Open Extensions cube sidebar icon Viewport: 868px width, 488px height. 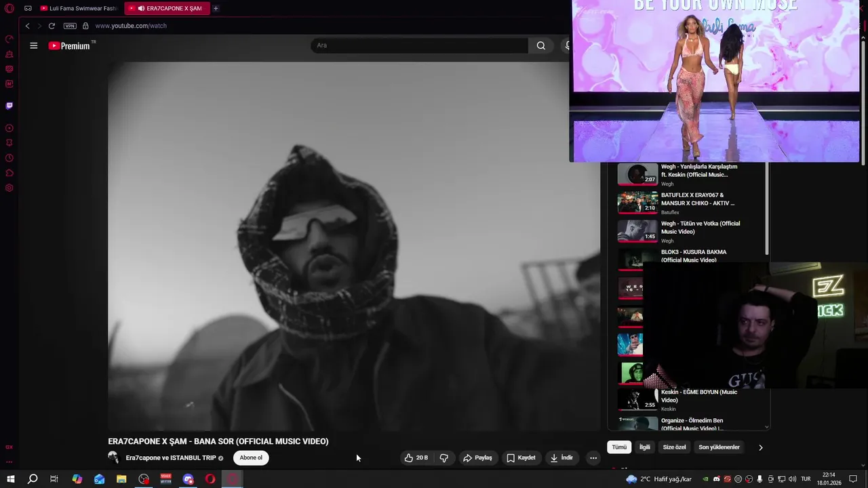tap(9, 173)
